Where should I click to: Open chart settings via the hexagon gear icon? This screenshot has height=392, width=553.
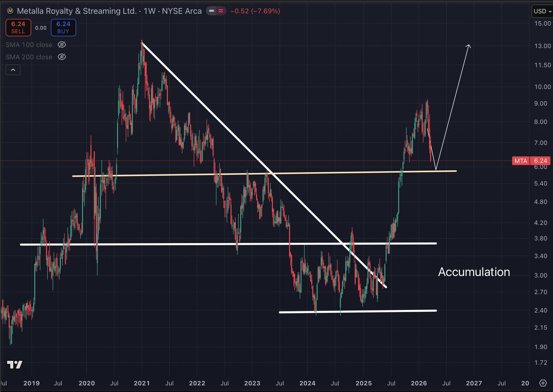coord(542,383)
